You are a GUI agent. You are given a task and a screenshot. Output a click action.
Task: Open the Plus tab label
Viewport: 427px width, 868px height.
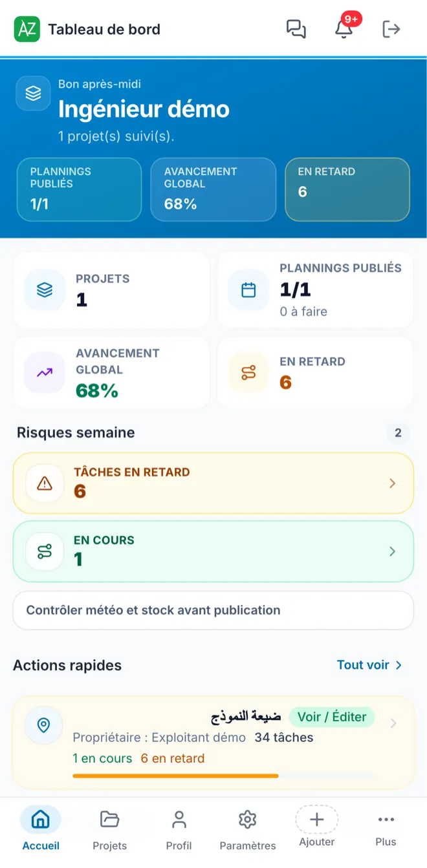coord(386,842)
